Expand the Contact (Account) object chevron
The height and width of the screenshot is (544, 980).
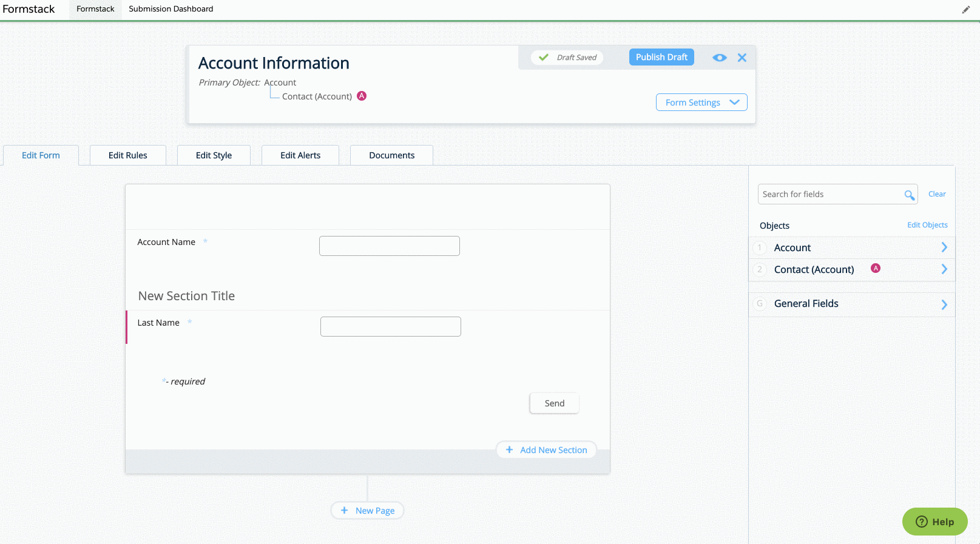point(944,269)
